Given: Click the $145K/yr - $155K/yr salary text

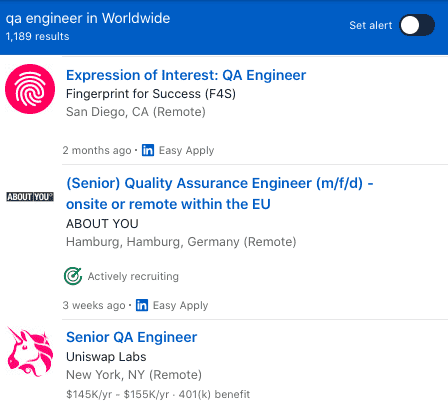Looking at the screenshot, I should click(118, 394).
